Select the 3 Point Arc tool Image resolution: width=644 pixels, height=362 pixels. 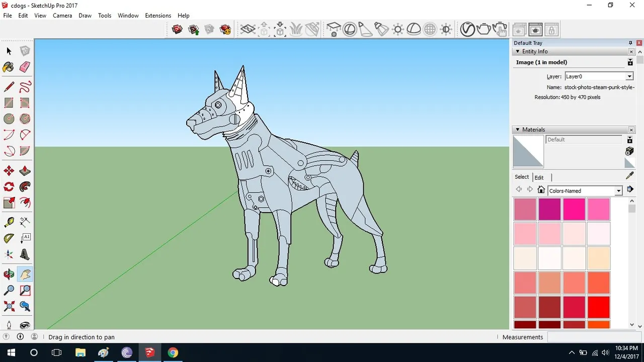(9, 151)
